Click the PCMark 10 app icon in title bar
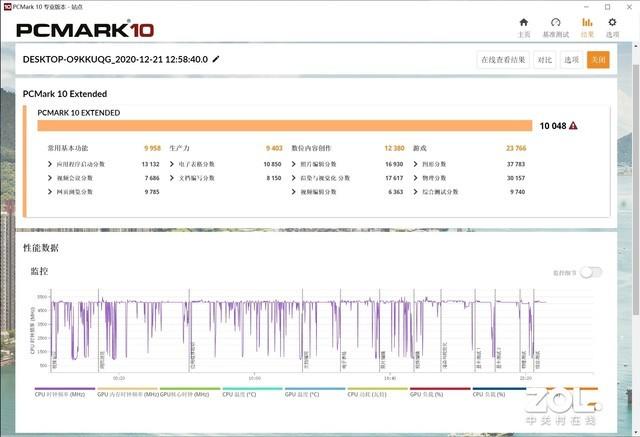 [x=7, y=7]
